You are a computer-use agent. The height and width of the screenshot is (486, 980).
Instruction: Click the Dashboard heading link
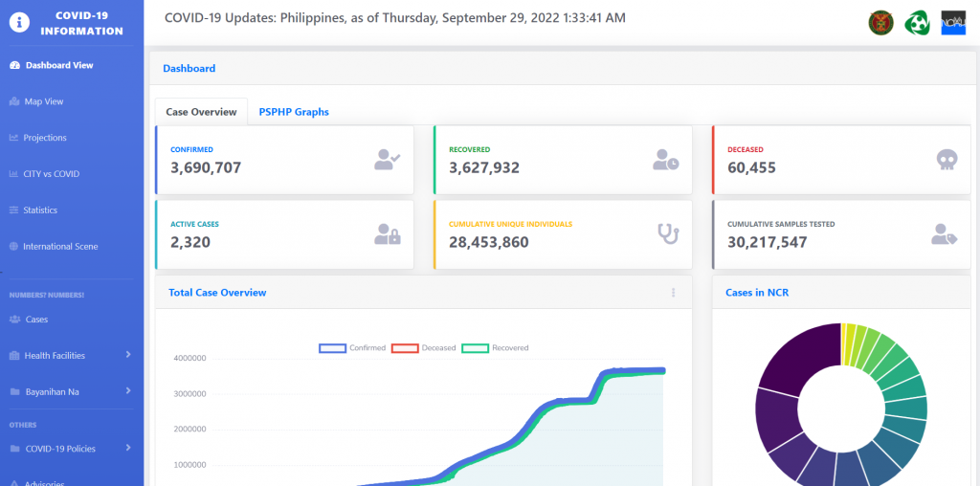tap(189, 69)
